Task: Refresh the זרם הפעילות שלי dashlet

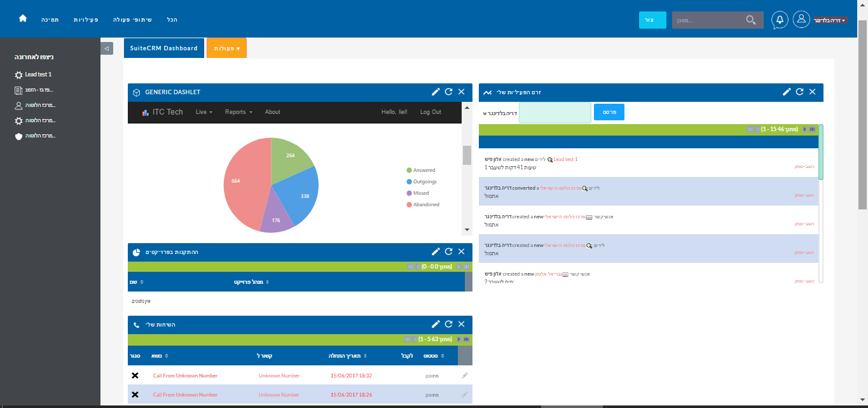Action: tap(799, 92)
